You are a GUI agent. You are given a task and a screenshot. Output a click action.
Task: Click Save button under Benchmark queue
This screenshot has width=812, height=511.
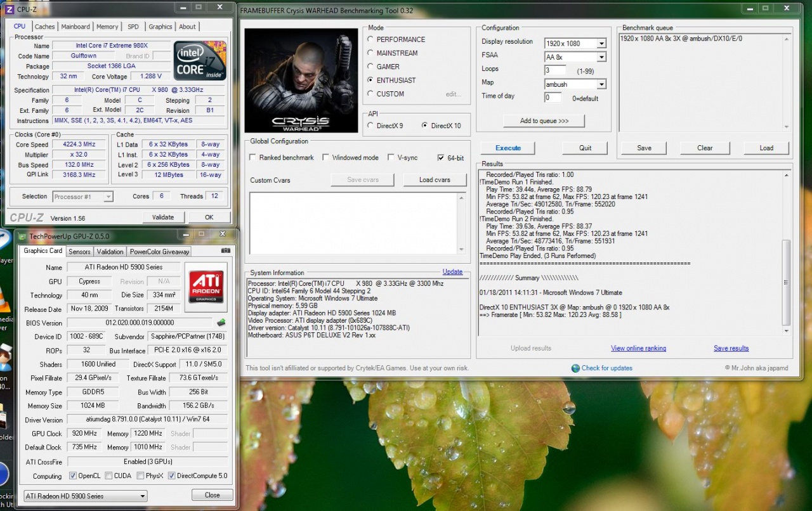pyautogui.click(x=644, y=148)
